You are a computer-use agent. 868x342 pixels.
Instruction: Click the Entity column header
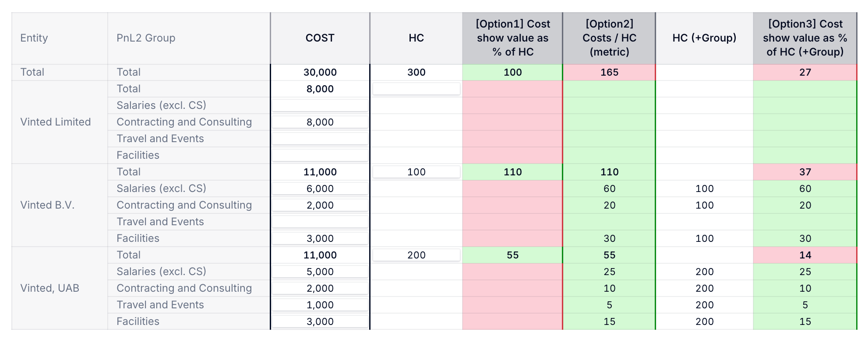pos(60,38)
